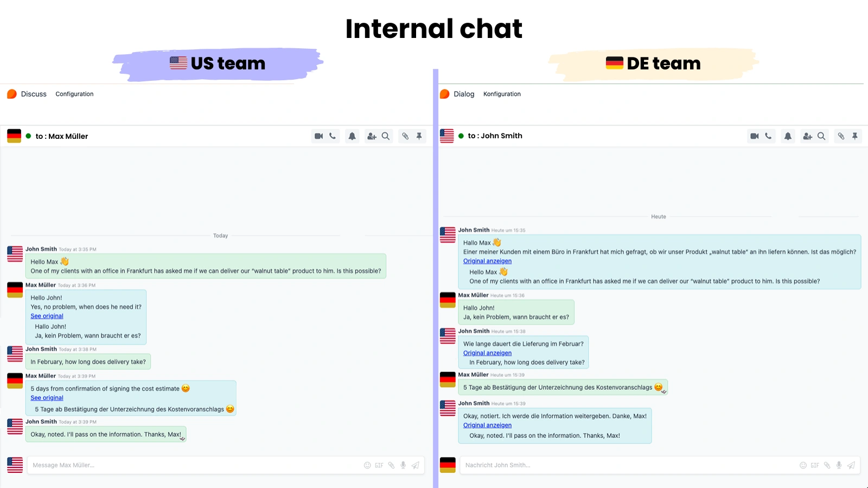Viewport: 868px width, 488px height.
Task: Open GIF picker in Nachricht John Smith box
Action: tap(815, 465)
